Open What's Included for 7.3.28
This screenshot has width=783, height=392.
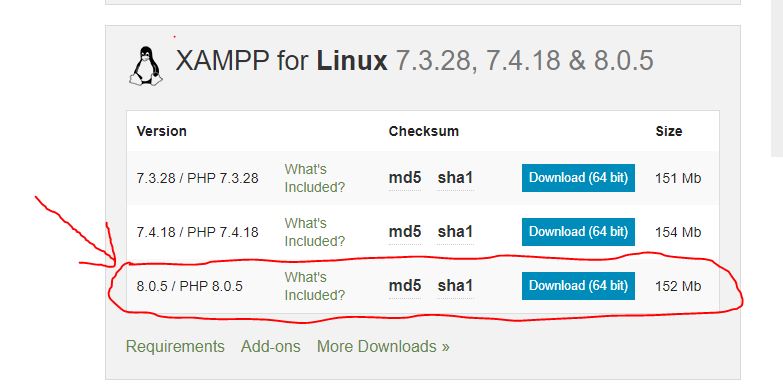[x=315, y=178]
